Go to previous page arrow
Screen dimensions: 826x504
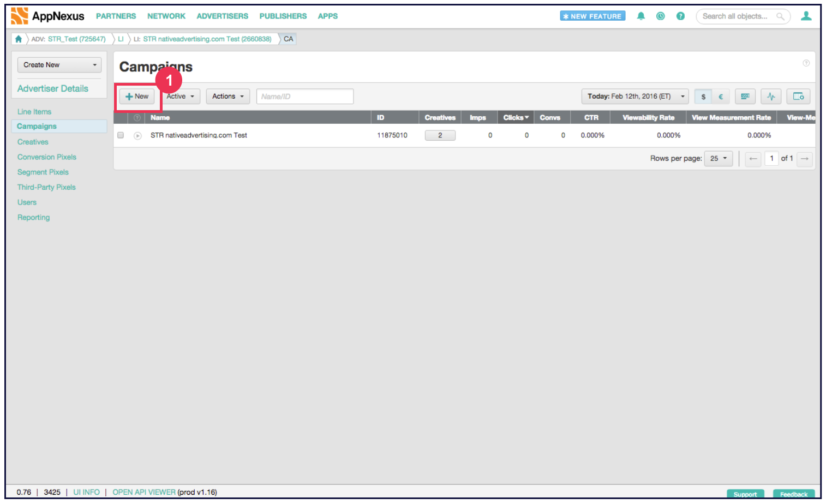tap(753, 159)
